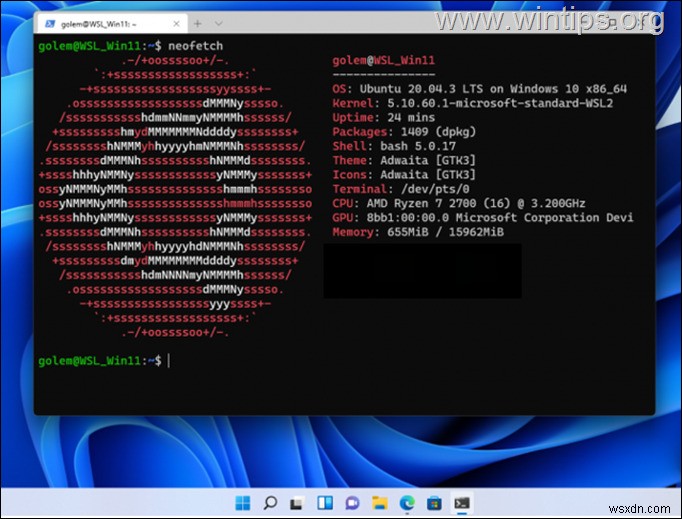
Task: Open the Widgets panel
Action: pyautogui.click(x=323, y=500)
